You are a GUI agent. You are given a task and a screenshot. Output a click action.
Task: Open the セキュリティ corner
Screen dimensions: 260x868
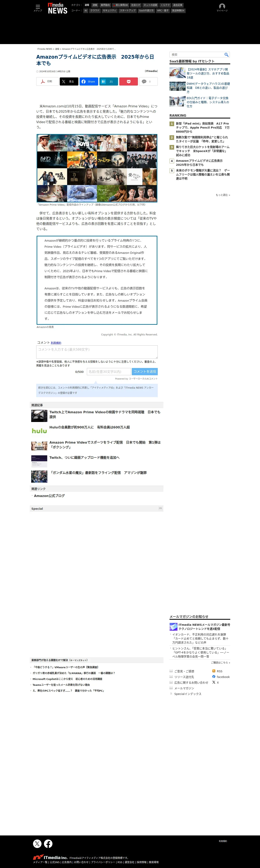109,11
